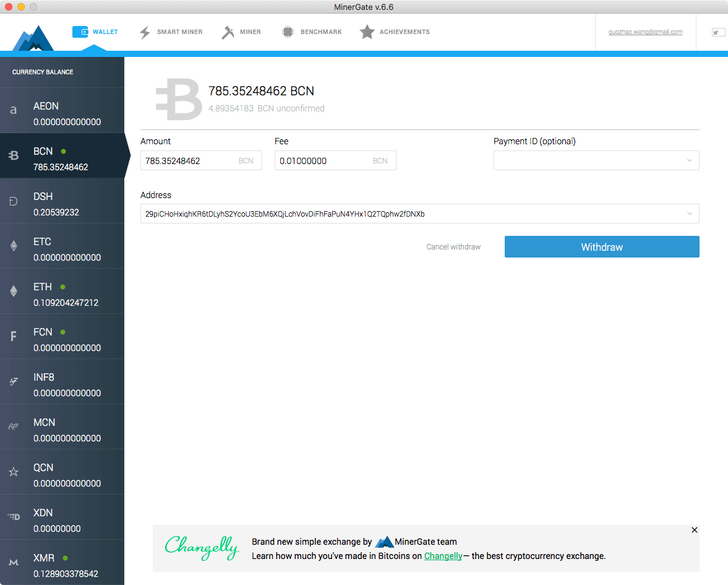Click the XMR Monero icon

(x=13, y=561)
